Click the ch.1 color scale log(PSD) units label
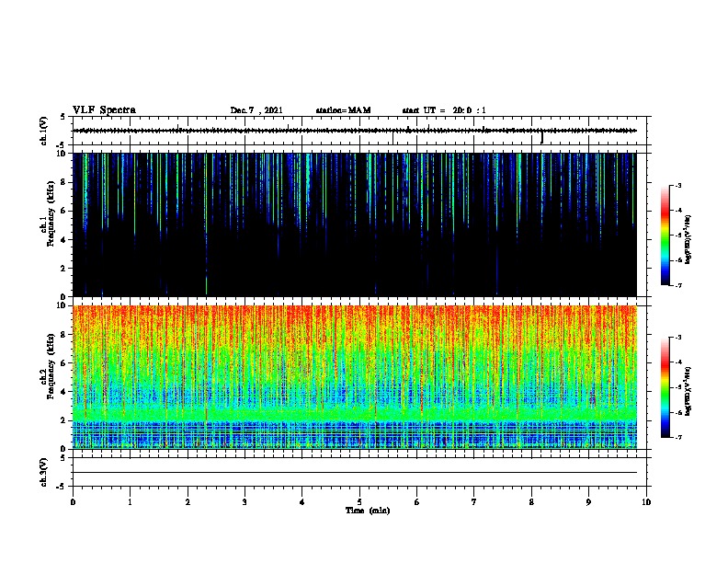Image resolution: width=728 pixels, height=563 pixels. click(688, 239)
